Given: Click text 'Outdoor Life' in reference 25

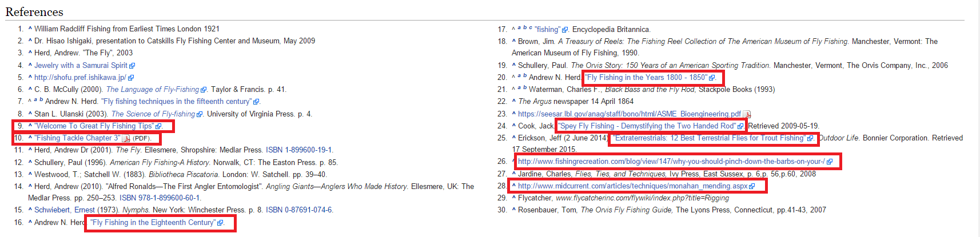Looking at the screenshot, I should 838,138.
